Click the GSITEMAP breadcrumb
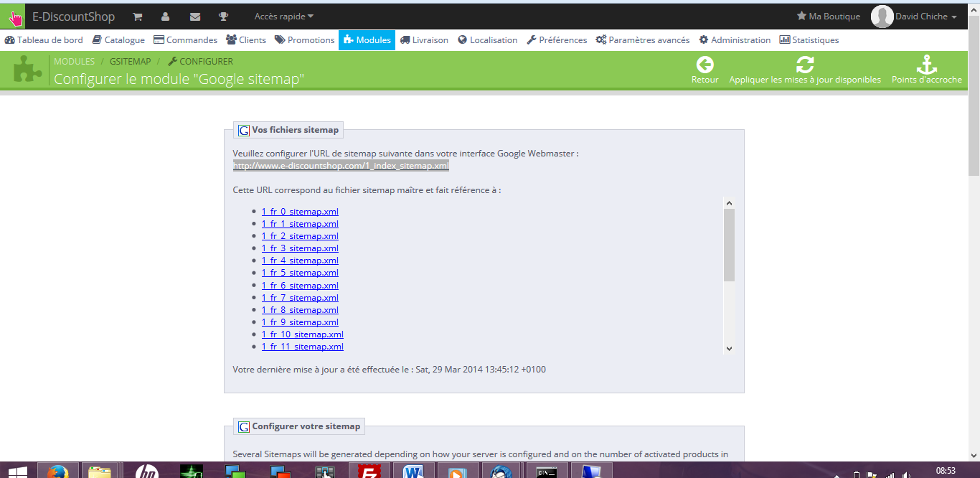The width and height of the screenshot is (980, 478). click(x=131, y=62)
